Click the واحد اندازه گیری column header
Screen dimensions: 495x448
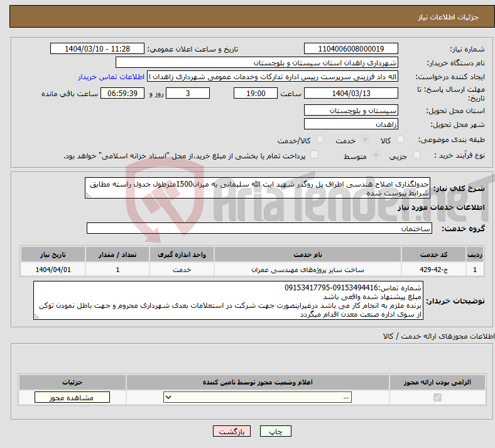(x=182, y=254)
